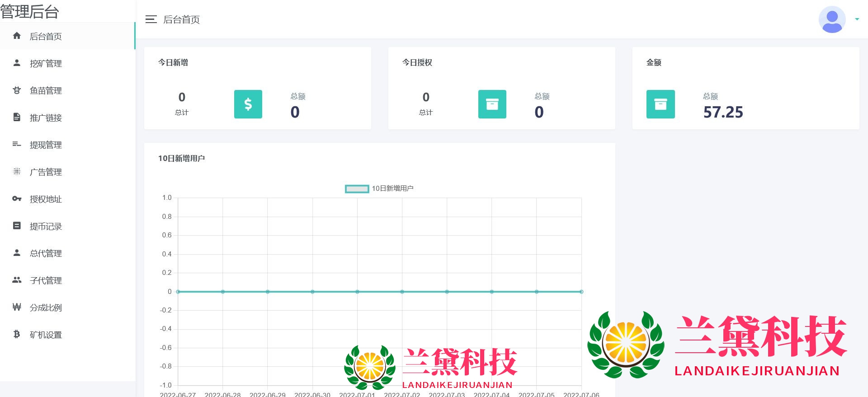Go to 推广链接 page
Screen dimensions: 868x397
coord(46,118)
